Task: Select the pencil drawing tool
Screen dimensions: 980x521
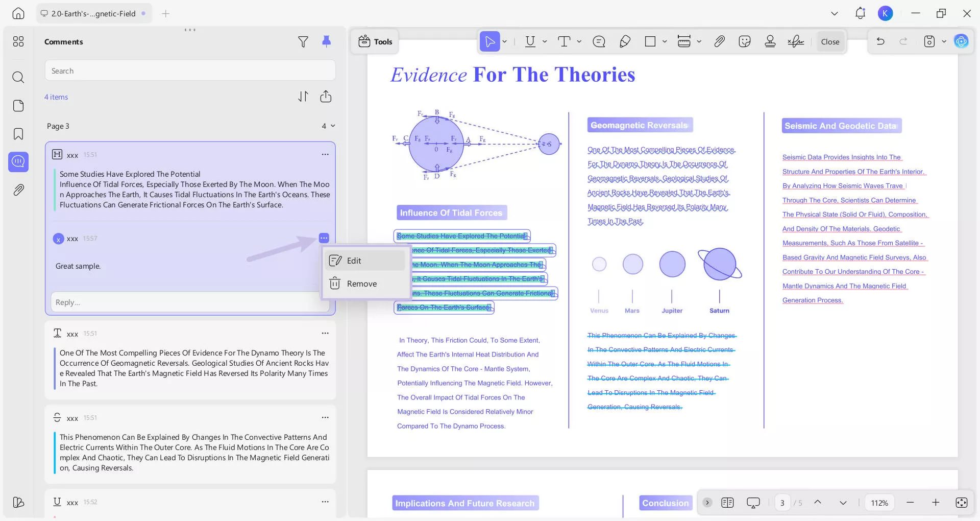Action: point(625,42)
